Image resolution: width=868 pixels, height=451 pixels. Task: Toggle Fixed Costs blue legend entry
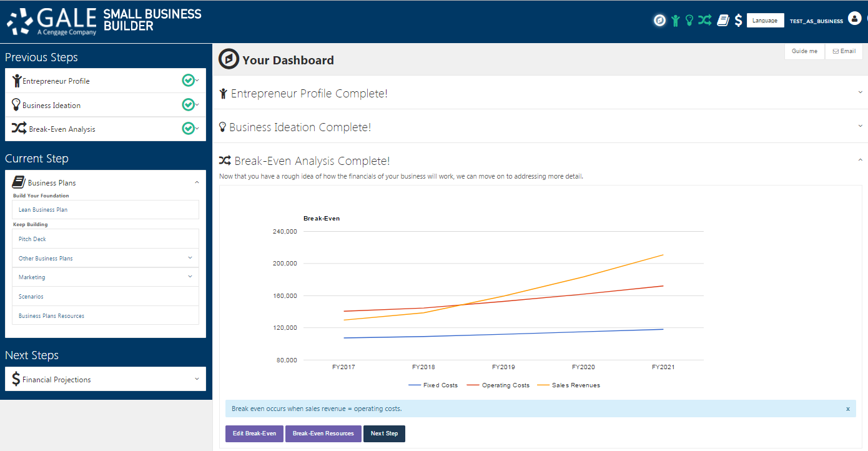tap(433, 385)
